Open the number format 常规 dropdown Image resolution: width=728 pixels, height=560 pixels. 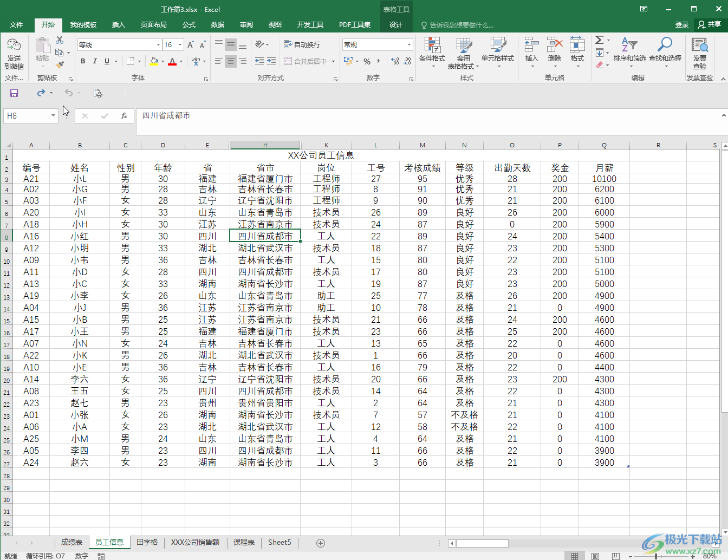tap(409, 44)
